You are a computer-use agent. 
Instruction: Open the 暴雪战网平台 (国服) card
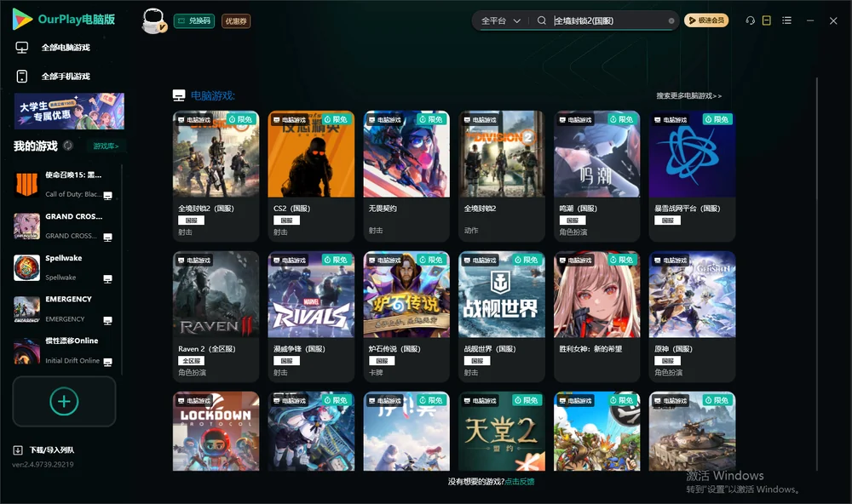(x=692, y=176)
